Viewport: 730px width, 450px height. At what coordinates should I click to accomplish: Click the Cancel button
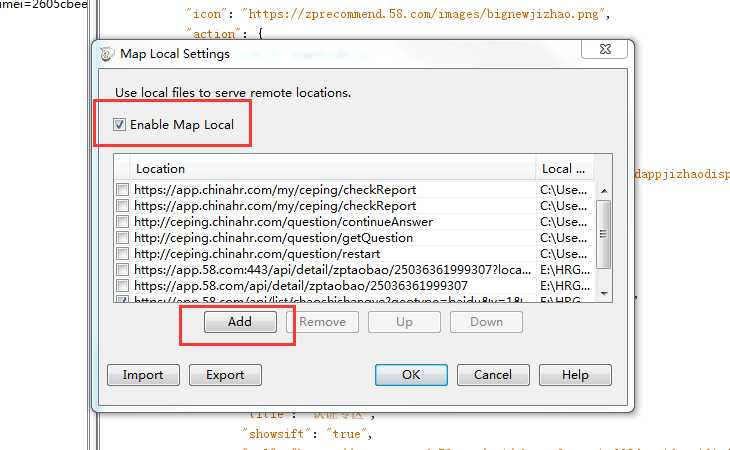[x=493, y=375]
